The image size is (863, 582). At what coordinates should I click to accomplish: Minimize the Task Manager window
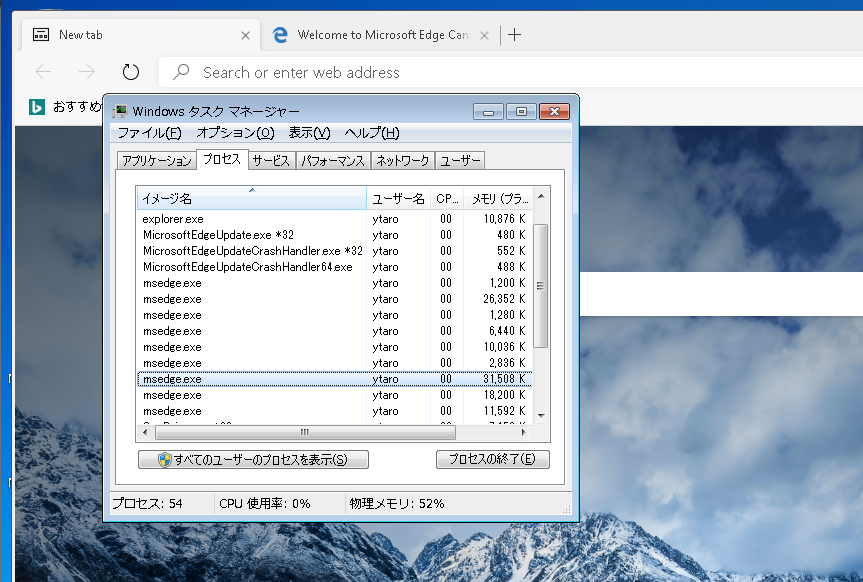pyautogui.click(x=488, y=112)
